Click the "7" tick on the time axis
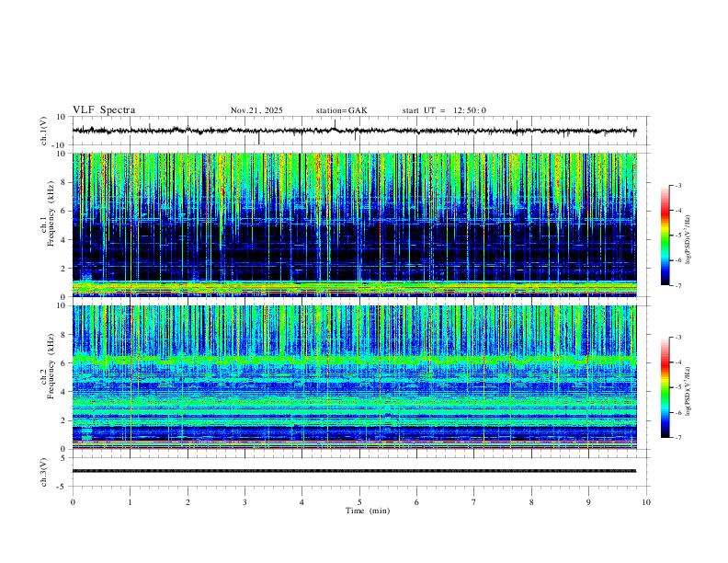The image size is (728, 563). (x=474, y=502)
